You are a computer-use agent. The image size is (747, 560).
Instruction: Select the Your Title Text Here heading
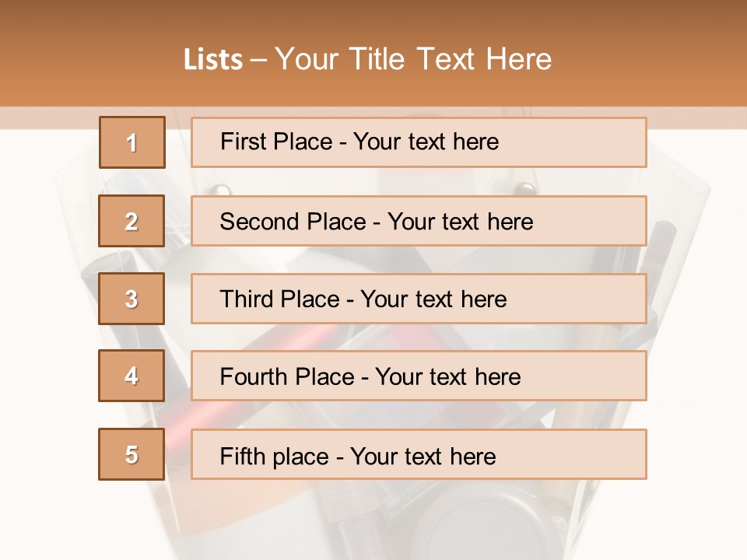point(413,59)
